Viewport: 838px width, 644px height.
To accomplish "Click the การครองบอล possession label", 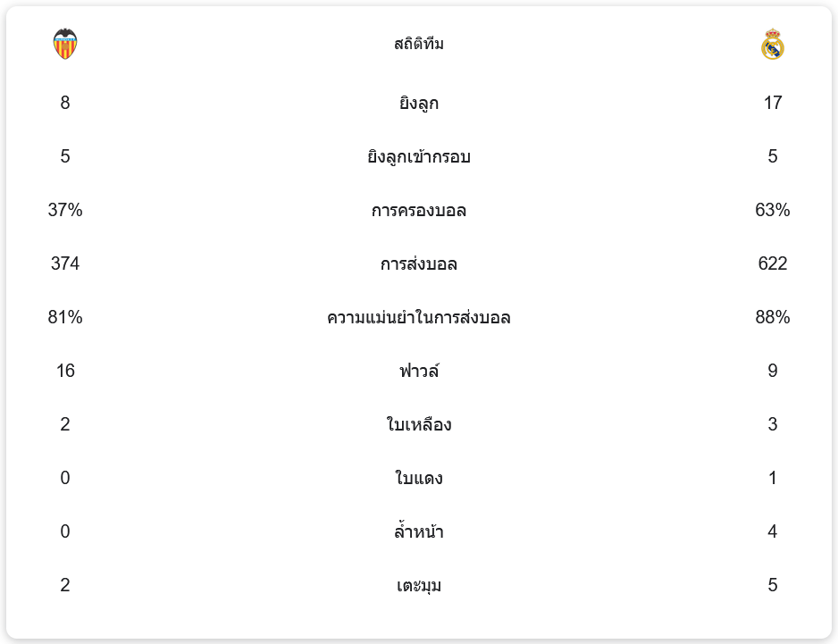I will point(418,211).
